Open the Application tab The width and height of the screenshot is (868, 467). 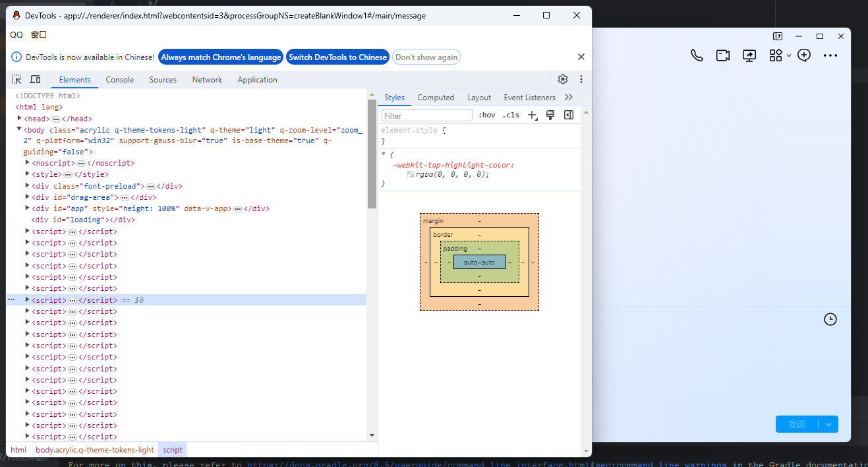[257, 79]
